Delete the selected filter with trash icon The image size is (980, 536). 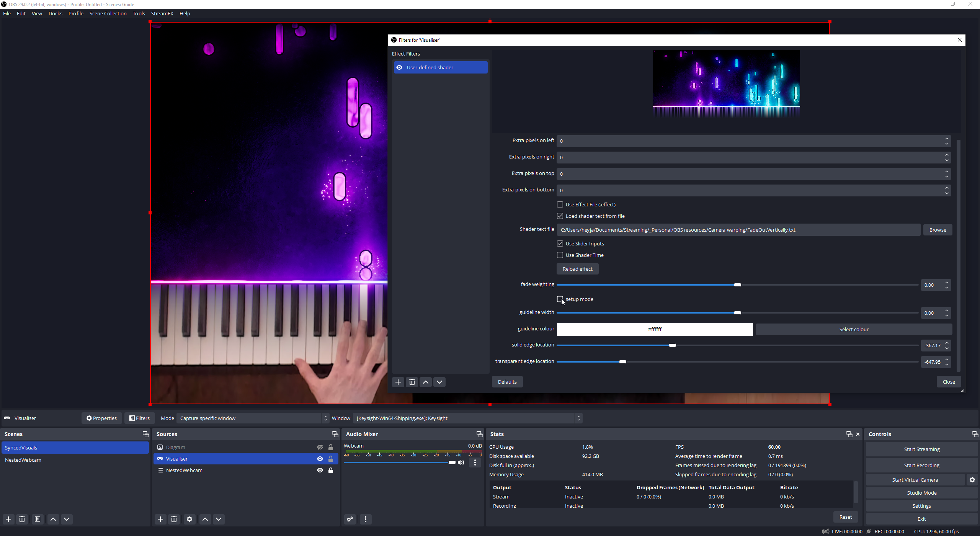[x=412, y=382]
